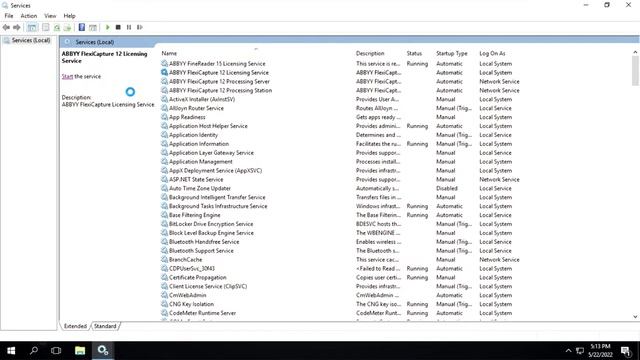Click the vertical scrollbar thumb of services list

click(x=635, y=71)
